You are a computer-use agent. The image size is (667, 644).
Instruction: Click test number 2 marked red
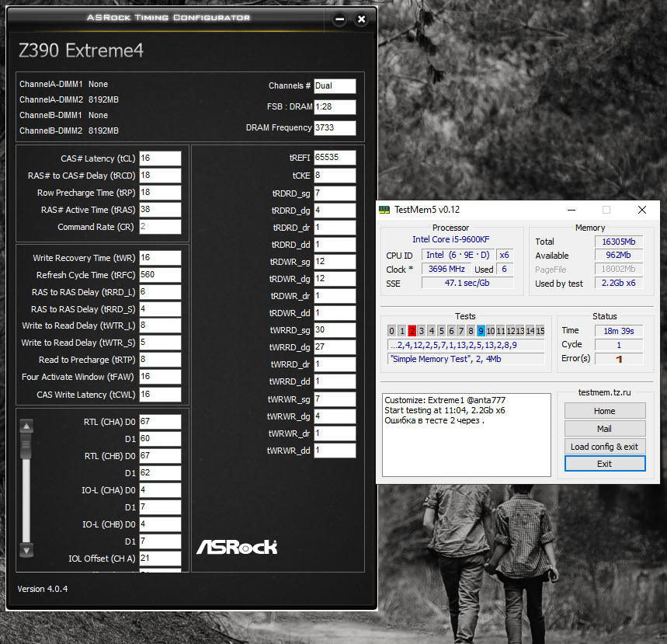point(412,331)
